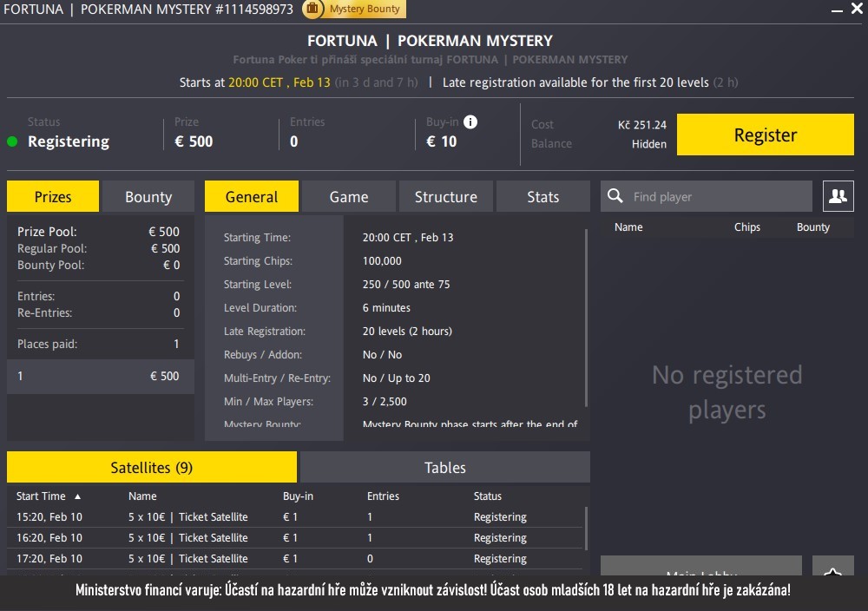The height and width of the screenshot is (611, 868).
Task: Click the satellites list scrollbar
Action: (585, 529)
